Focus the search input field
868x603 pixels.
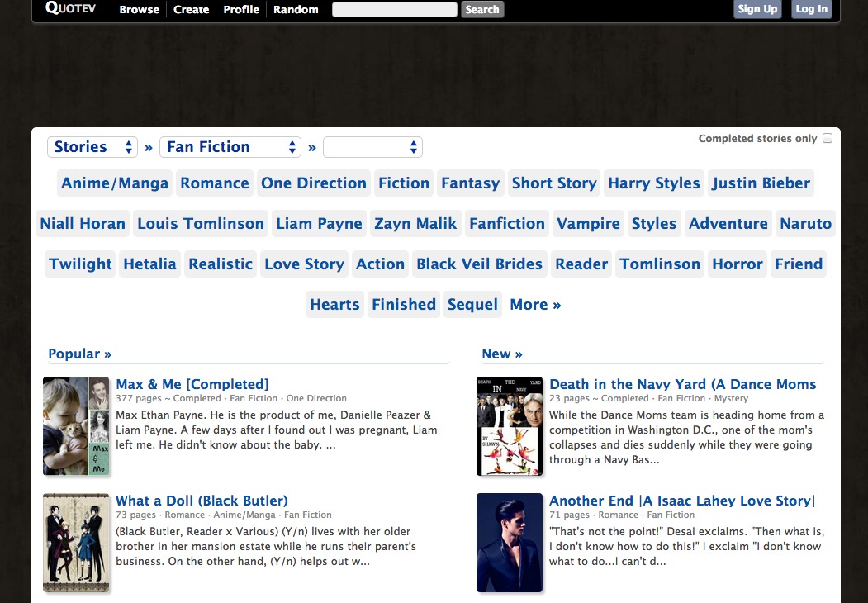[x=394, y=9]
